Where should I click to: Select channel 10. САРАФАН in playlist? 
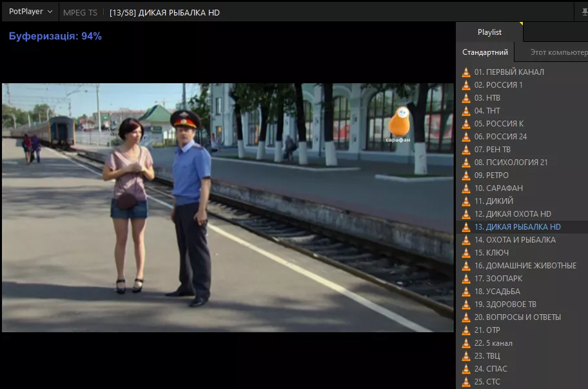(522, 188)
